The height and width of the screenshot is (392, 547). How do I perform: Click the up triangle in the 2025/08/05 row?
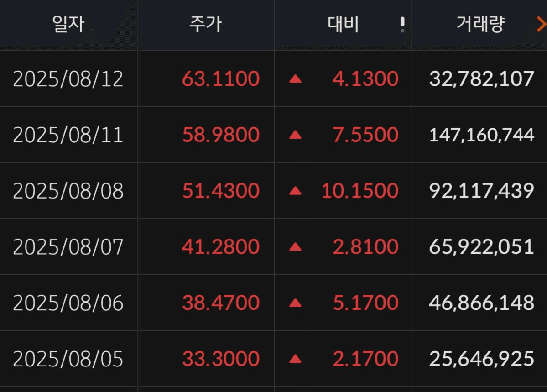pos(295,359)
